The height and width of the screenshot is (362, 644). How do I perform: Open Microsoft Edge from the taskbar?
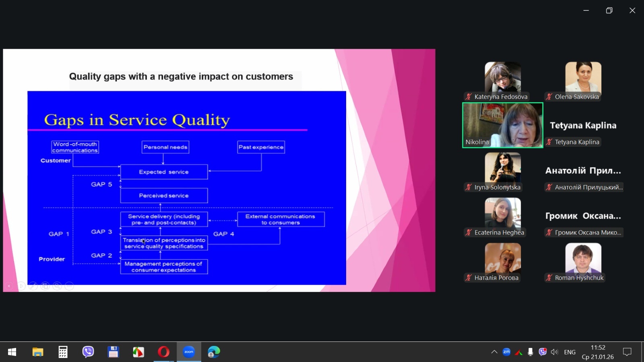coord(214,352)
